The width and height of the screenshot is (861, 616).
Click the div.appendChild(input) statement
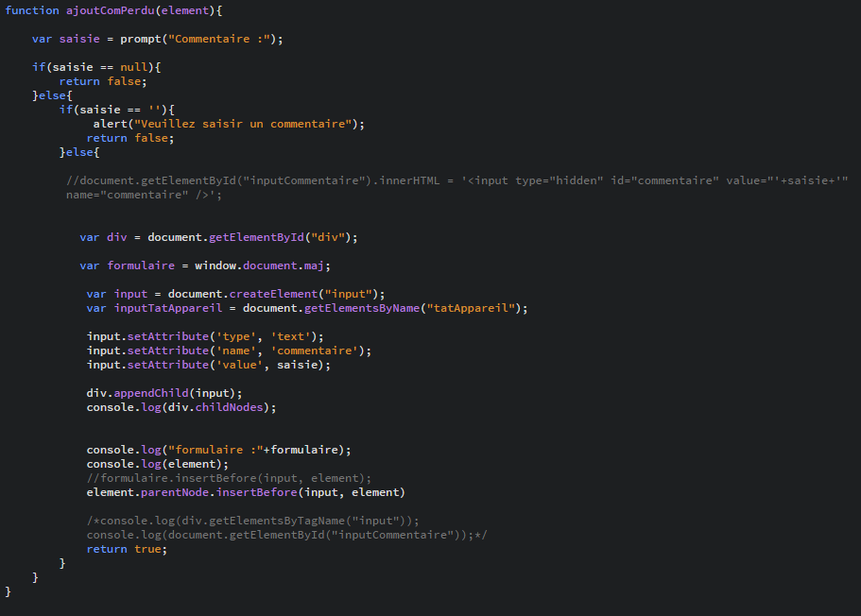click(x=161, y=393)
